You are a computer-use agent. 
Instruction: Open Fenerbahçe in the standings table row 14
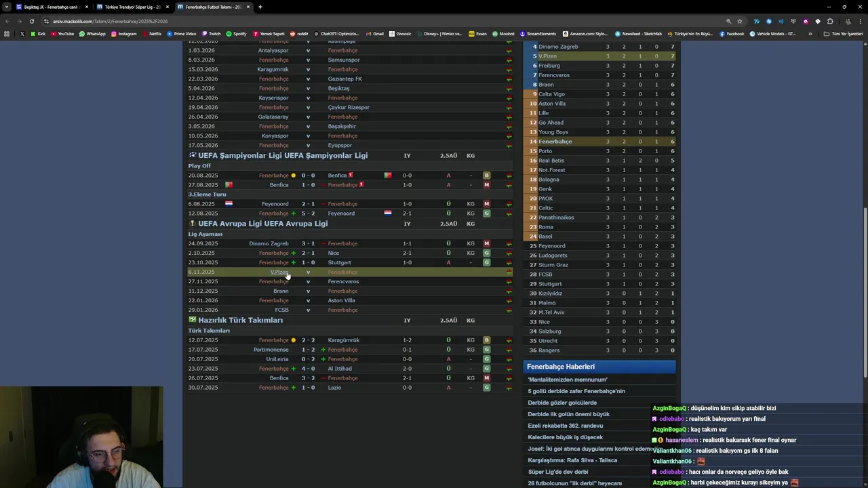click(555, 142)
